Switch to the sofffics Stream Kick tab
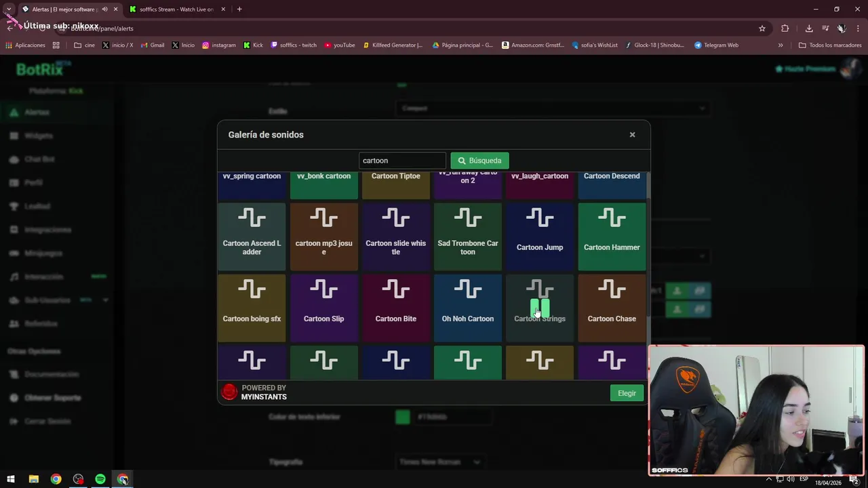Viewport: 868px width, 488px height. tap(176, 9)
